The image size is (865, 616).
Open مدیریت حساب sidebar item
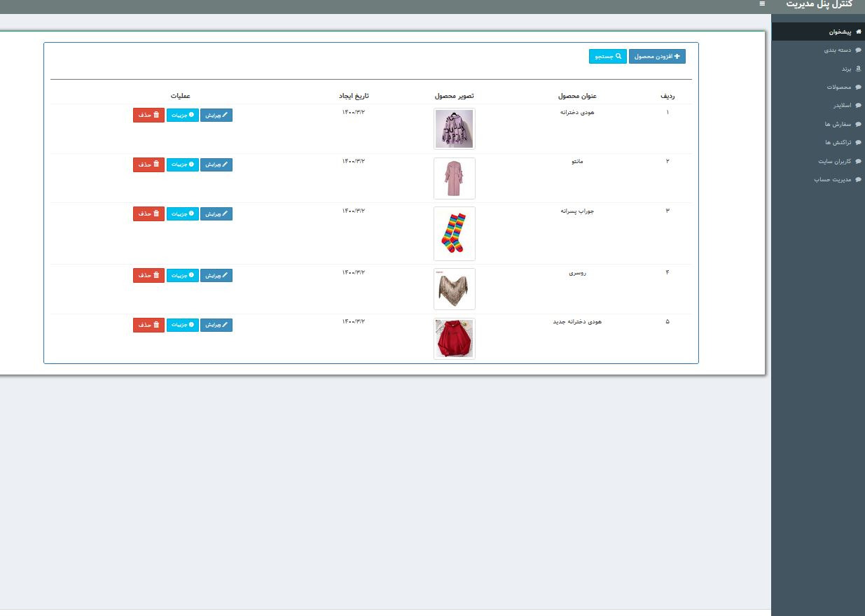click(832, 180)
